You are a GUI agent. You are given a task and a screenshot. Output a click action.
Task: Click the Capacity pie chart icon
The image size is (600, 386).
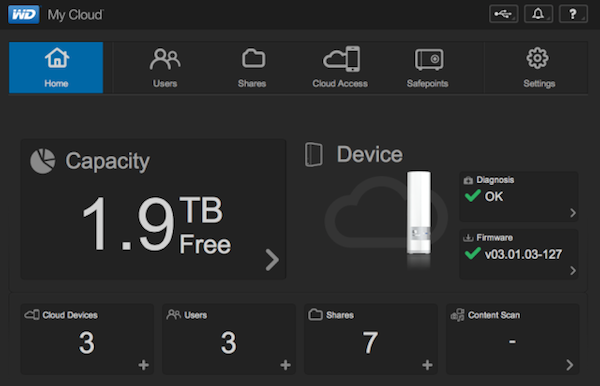[x=42, y=161]
